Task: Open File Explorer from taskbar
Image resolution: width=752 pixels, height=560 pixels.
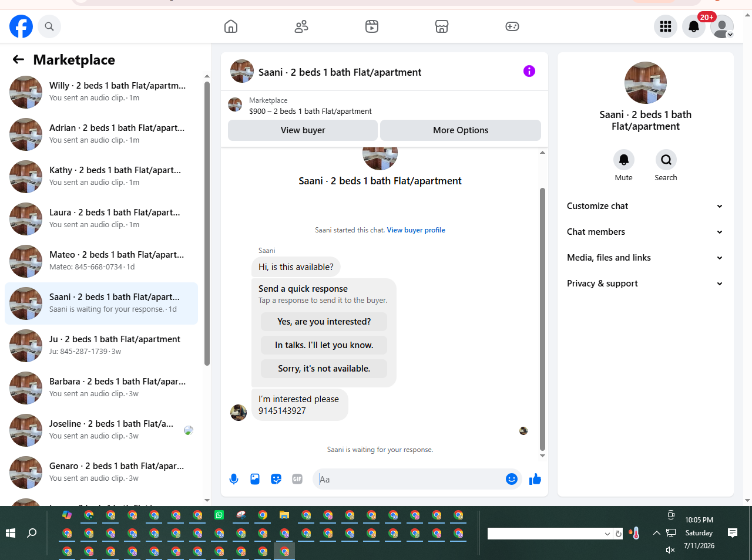Action: 284,515
